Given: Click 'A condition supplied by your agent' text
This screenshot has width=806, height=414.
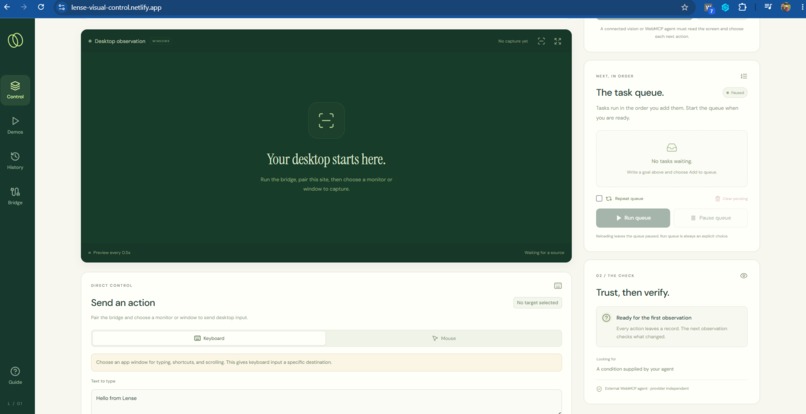Looking at the screenshot, I should click(635, 369).
